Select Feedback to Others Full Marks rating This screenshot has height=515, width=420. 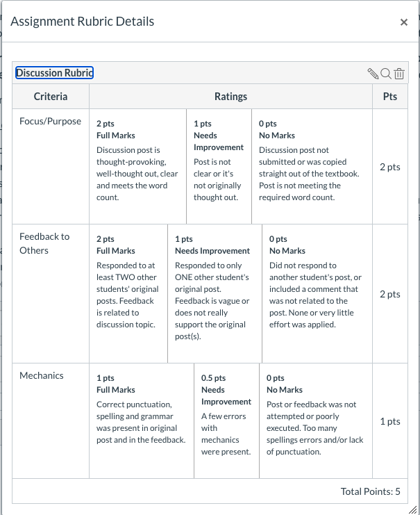click(128, 293)
